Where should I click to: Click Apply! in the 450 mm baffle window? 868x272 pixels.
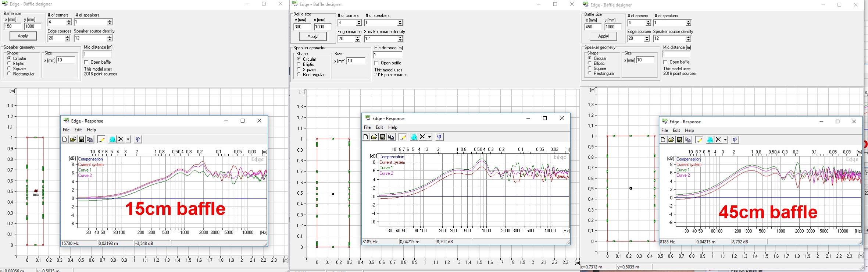(603, 36)
